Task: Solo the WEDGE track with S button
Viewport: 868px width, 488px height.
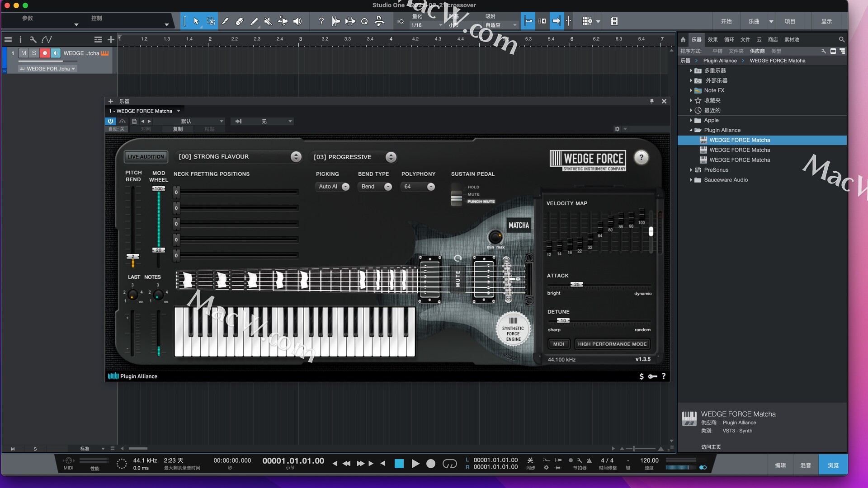Action: pyautogui.click(x=34, y=53)
